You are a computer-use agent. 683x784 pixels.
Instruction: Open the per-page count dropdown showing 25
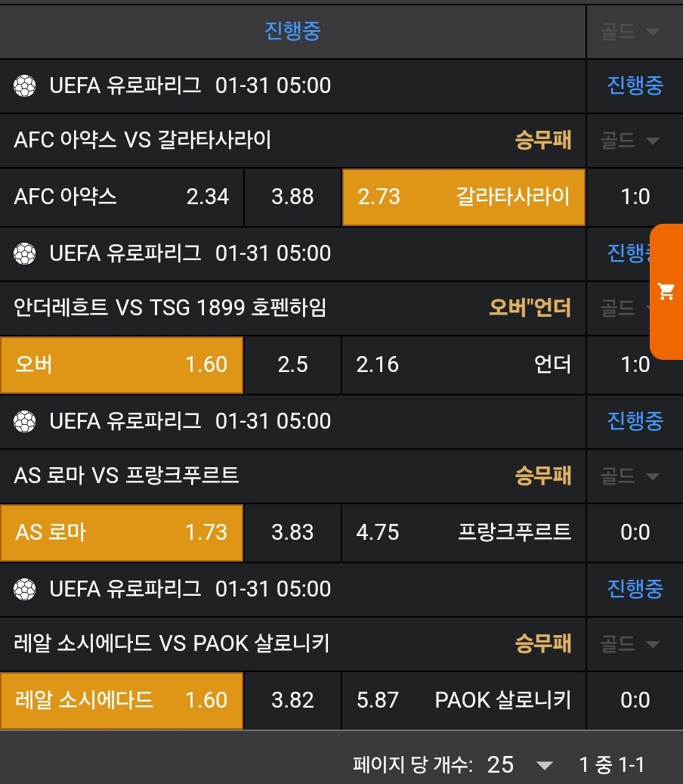[x=520, y=764]
